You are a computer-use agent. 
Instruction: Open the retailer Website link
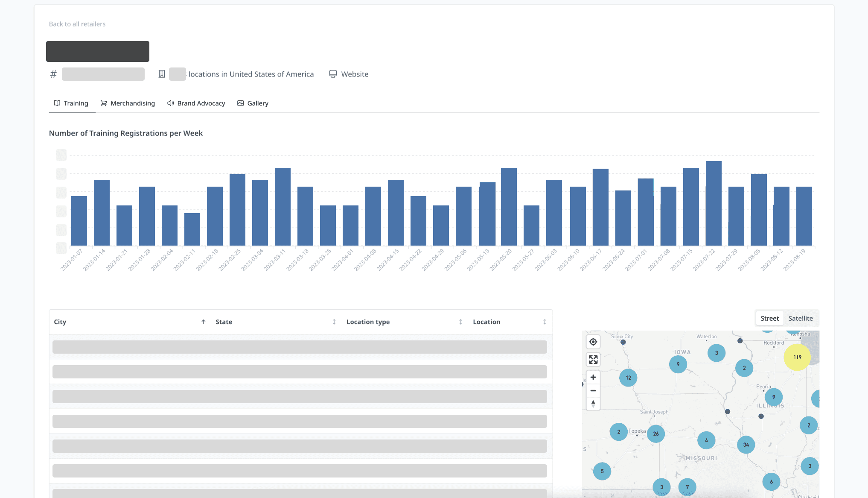[355, 73]
